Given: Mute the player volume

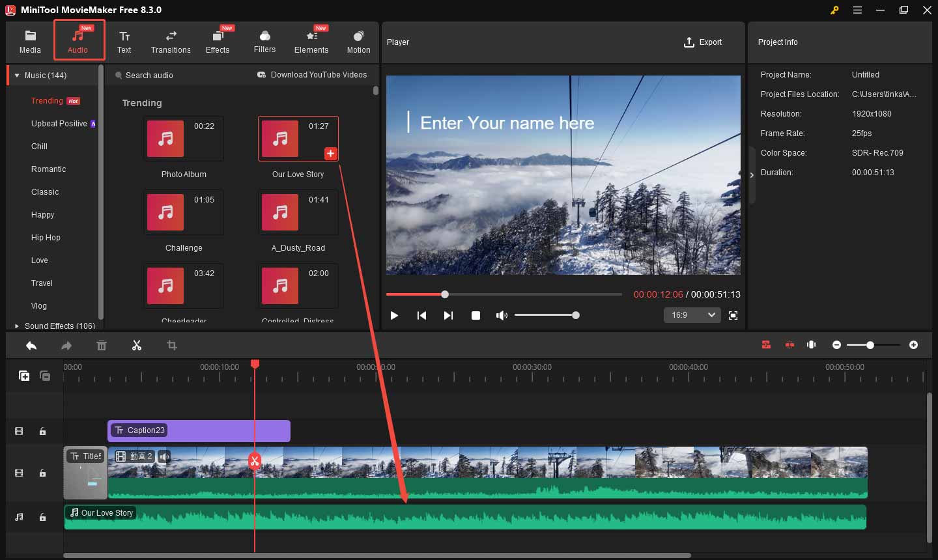Looking at the screenshot, I should [x=502, y=315].
